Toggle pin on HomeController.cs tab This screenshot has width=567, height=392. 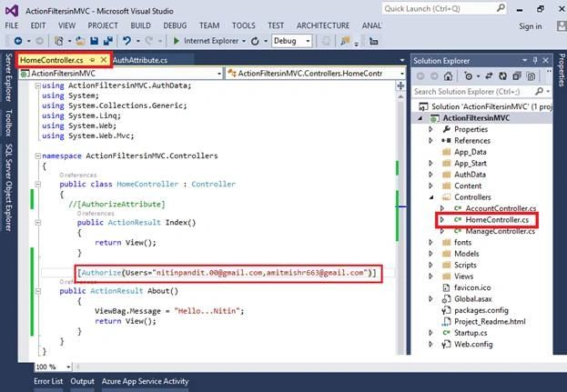point(93,60)
